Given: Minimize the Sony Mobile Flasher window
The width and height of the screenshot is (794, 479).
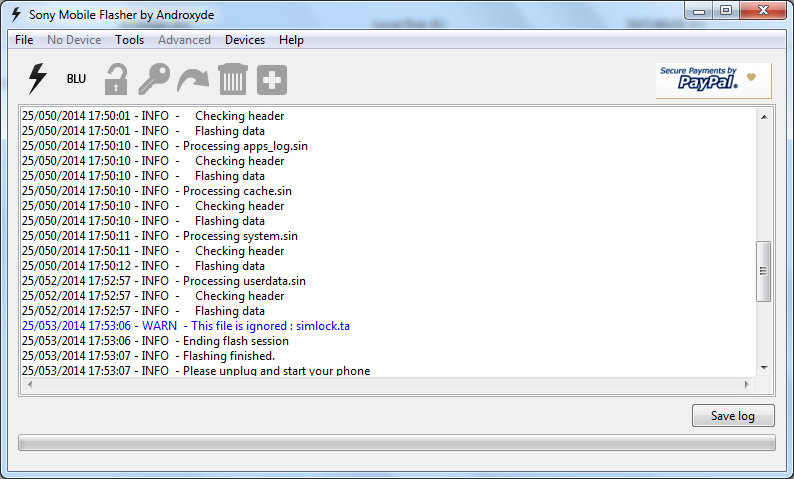Looking at the screenshot, I should (x=699, y=11).
